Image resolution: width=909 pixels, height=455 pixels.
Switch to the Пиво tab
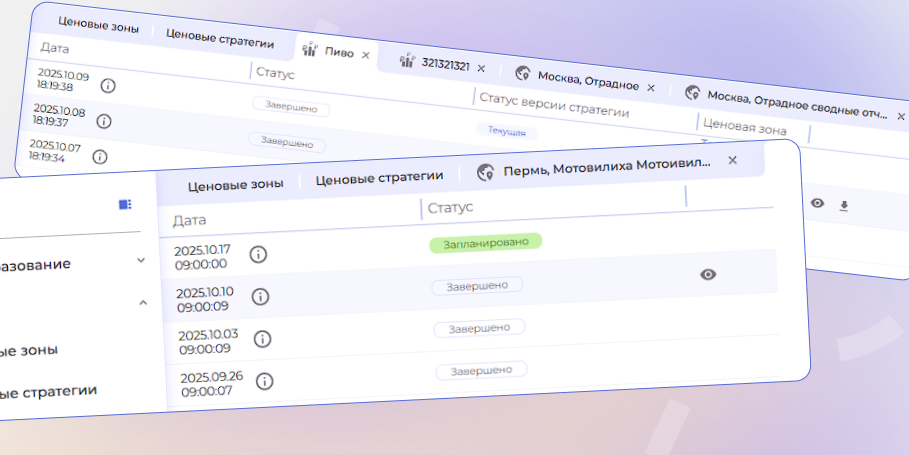point(339,52)
